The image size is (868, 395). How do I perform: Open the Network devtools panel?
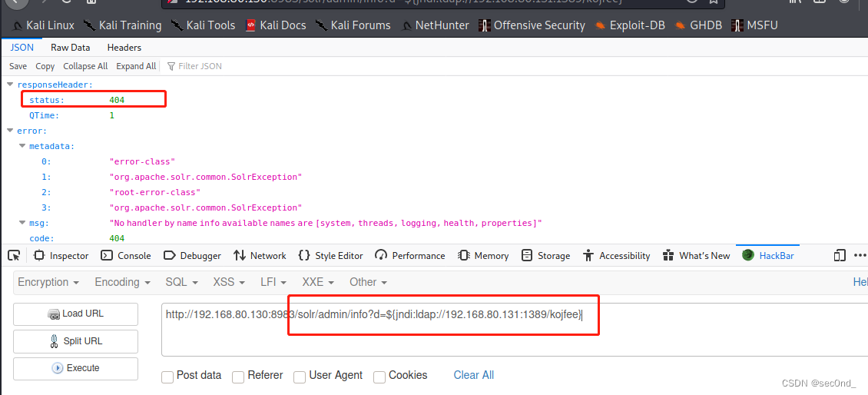tap(260, 255)
